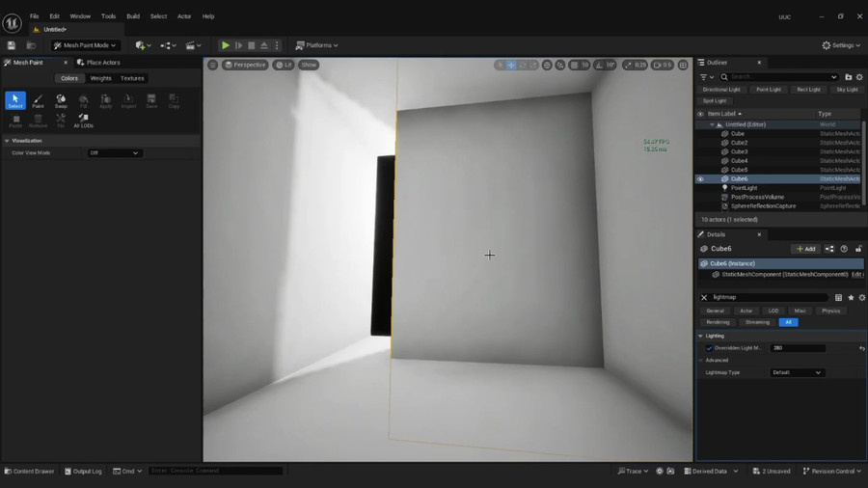Click the Outliner add folder icon
The width and height of the screenshot is (868, 488).
[848, 77]
